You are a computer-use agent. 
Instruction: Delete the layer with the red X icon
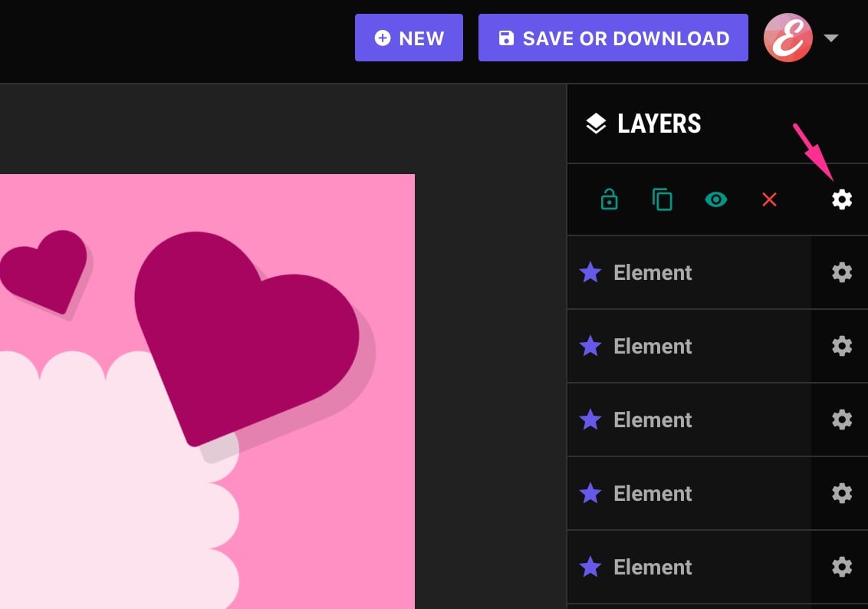(769, 200)
